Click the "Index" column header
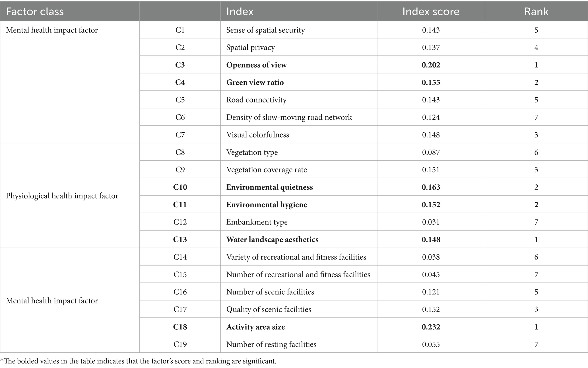Image resolution: width=588 pixels, height=368 pixels. [x=240, y=11]
